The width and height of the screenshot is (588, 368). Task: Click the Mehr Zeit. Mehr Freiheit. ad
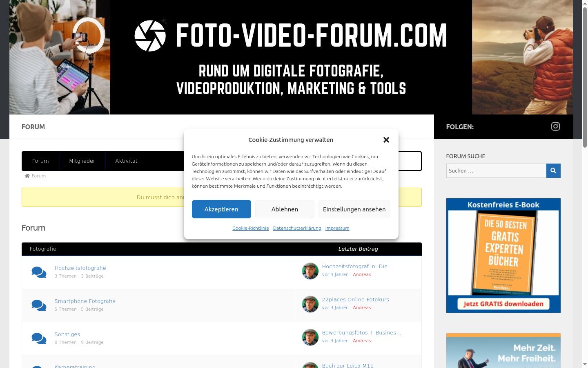point(503,350)
